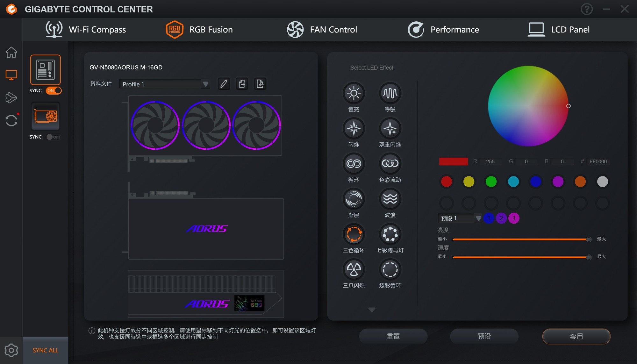This screenshot has height=364, width=637.
Task: Click the pencil edit profile icon
Action: (224, 84)
